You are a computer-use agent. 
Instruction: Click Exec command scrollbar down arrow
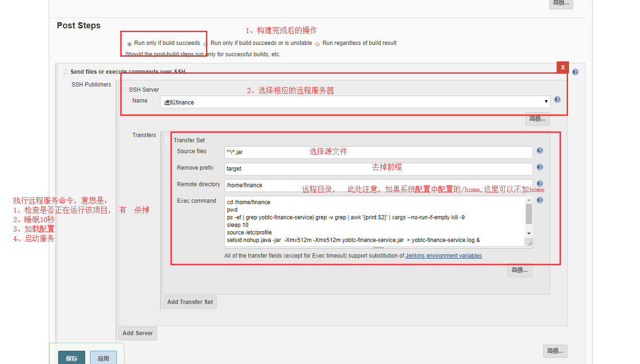coord(529,234)
